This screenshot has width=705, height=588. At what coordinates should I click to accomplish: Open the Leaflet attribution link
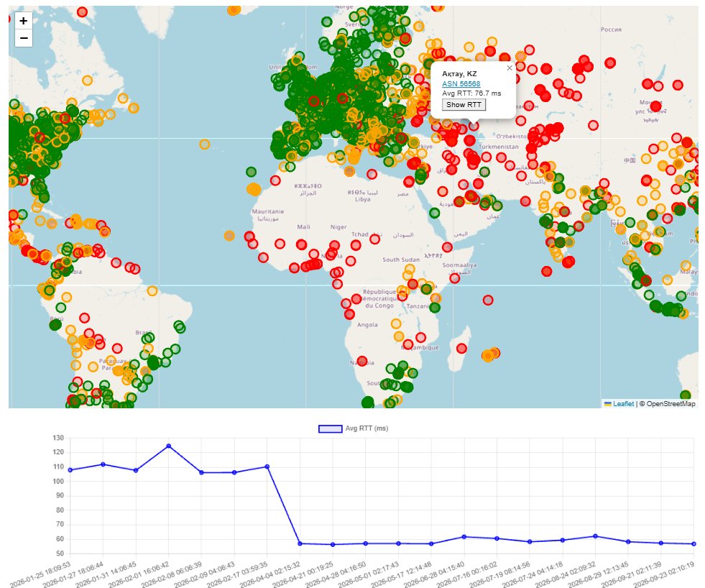623,403
